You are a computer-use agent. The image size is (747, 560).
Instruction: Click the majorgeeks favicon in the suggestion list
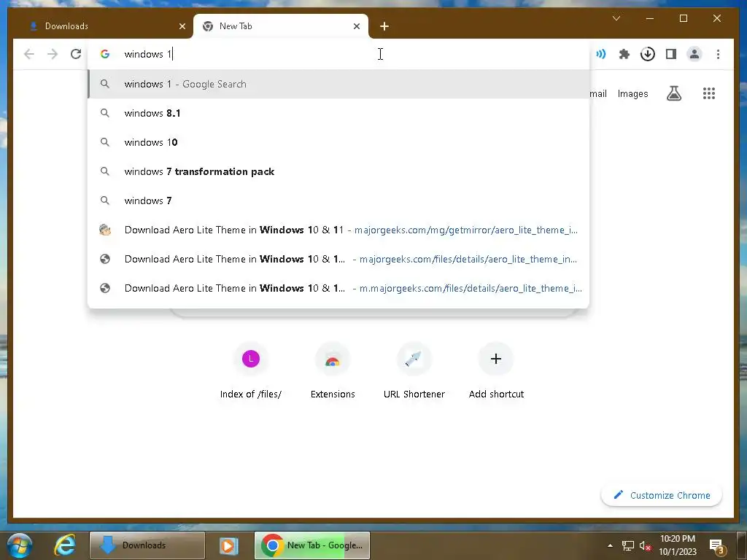click(105, 230)
